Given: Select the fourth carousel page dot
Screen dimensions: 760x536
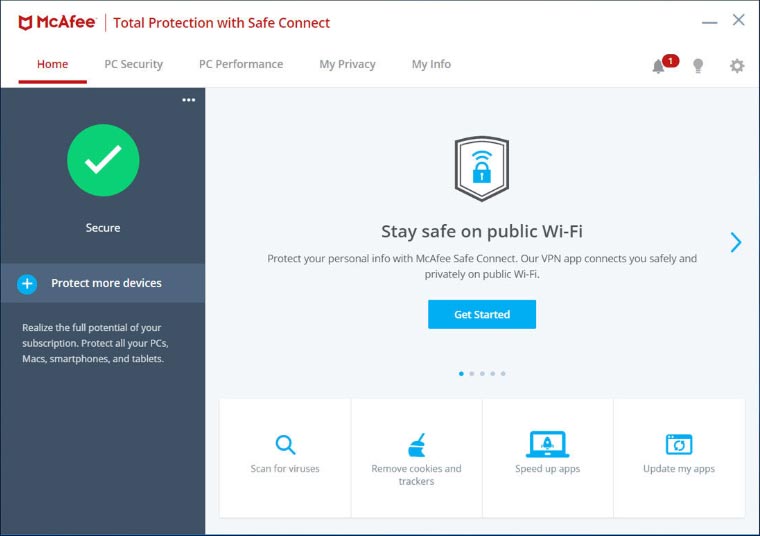Looking at the screenshot, I should click(x=492, y=374).
